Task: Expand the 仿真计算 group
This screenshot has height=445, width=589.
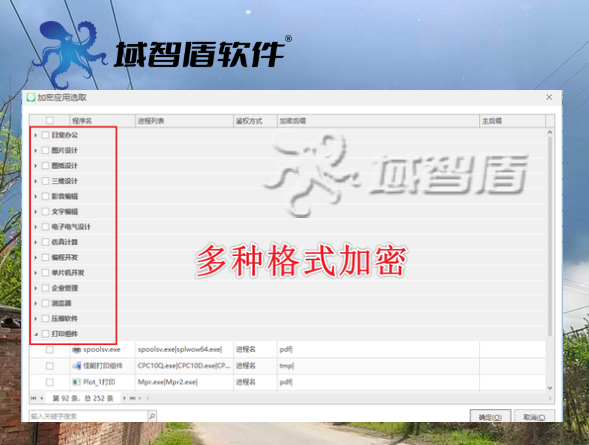Action: tap(36, 242)
